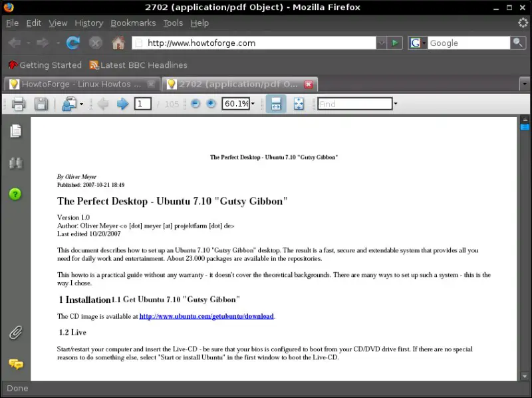Screen dimensions: 532x398
Task: Open the Help menu
Action: [199, 23]
